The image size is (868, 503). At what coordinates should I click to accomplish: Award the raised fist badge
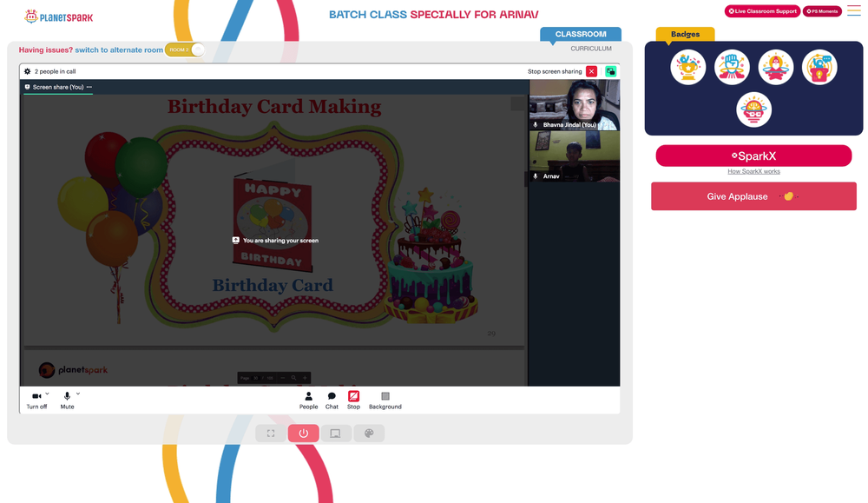(732, 67)
